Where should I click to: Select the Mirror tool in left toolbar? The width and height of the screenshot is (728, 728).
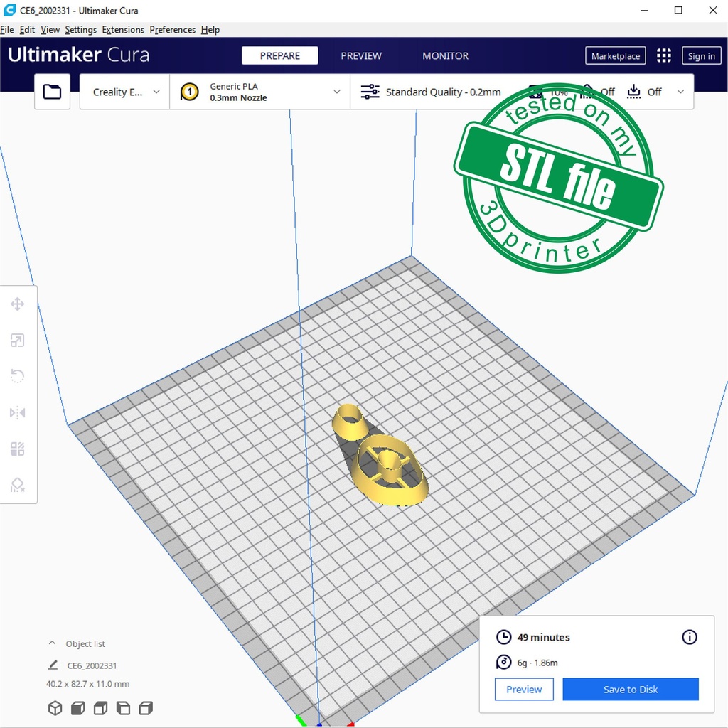(18, 412)
